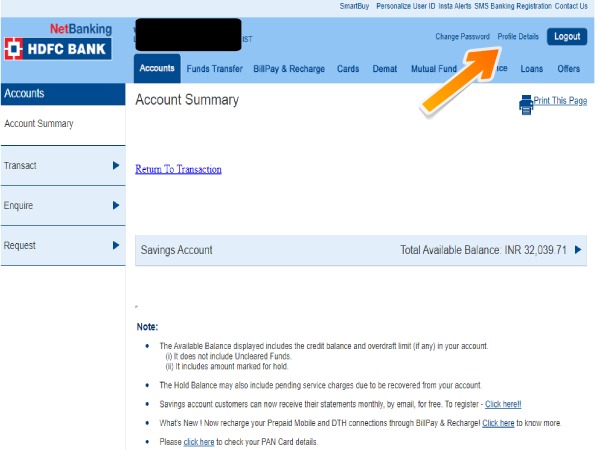Click Return To Transaction link
This screenshot has width=600, height=450.
tap(178, 169)
